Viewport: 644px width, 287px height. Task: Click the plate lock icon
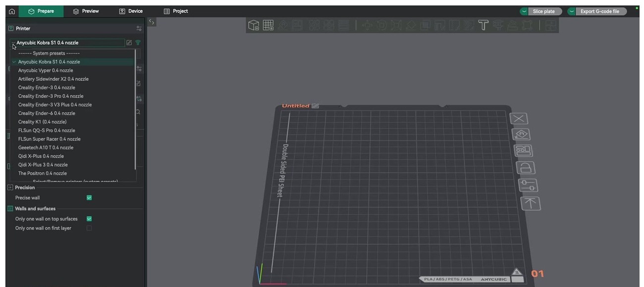[x=526, y=168]
